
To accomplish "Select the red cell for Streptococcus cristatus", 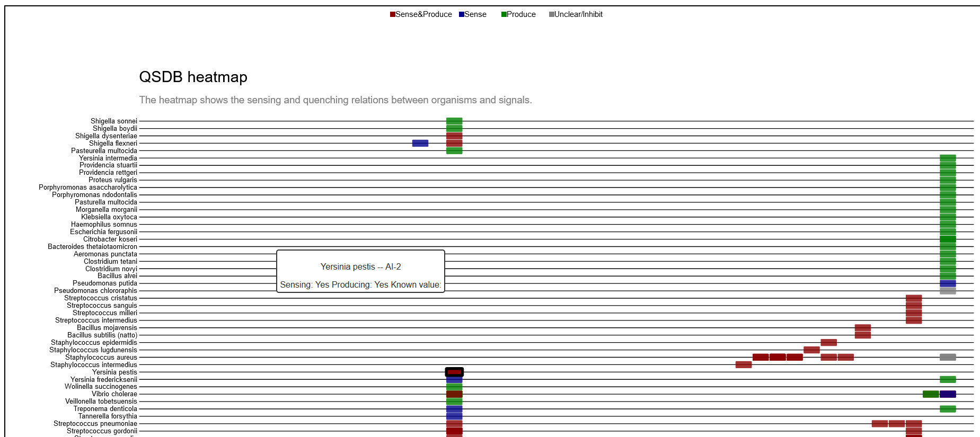I will (x=914, y=298).
